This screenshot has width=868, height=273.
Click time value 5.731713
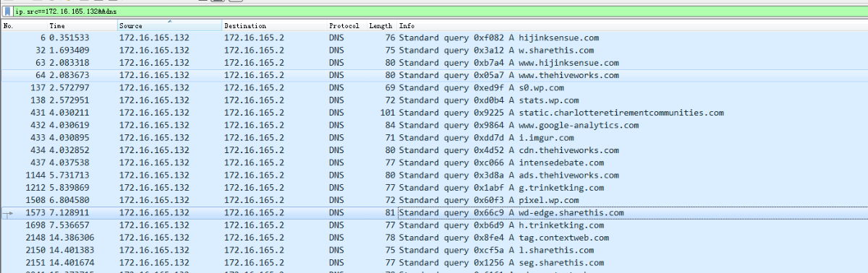pyautogui.click(x=69, y=175)
